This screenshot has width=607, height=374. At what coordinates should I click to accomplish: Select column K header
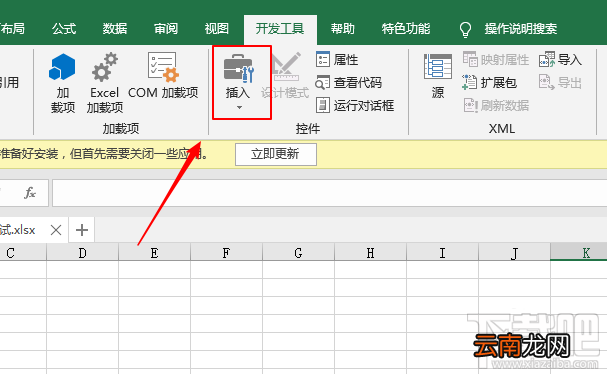(579, 253)
